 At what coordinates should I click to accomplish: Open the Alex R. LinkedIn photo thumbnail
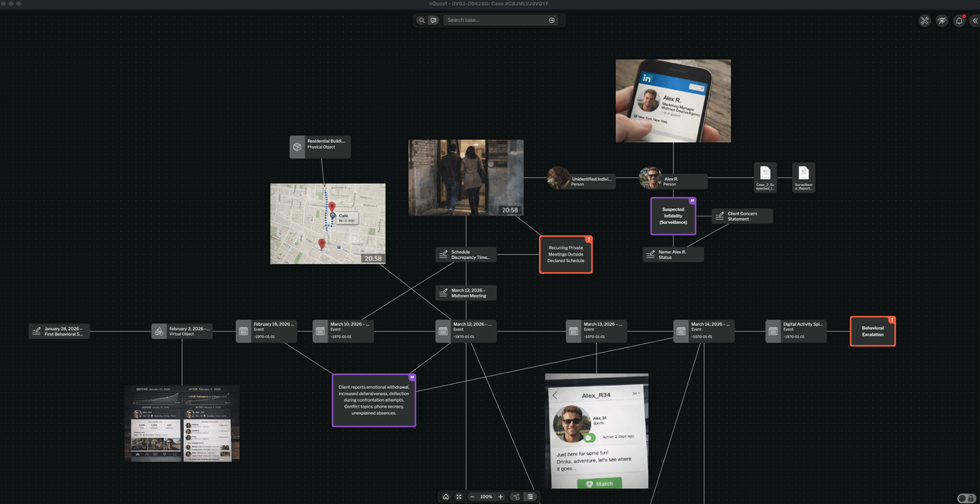673,100
